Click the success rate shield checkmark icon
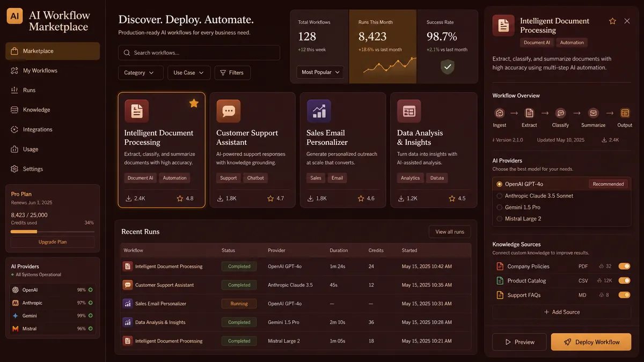This screenshot has height=362, width=644. click(447, 67)
